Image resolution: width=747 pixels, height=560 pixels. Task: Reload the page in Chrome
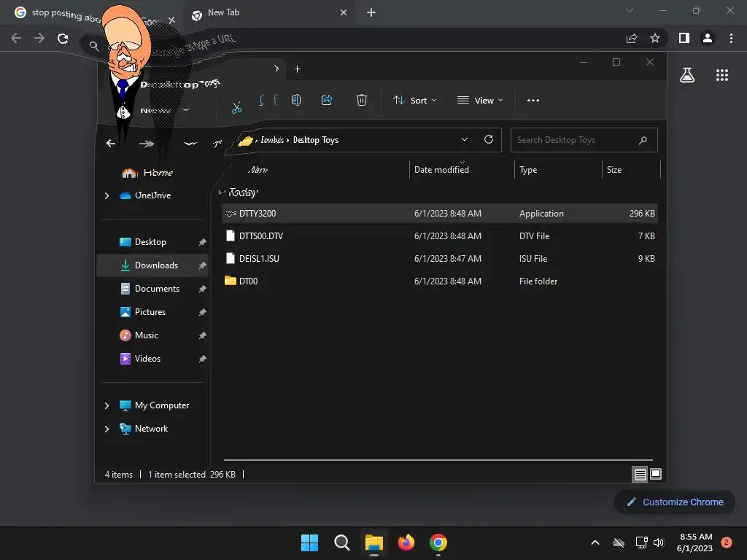63,38
